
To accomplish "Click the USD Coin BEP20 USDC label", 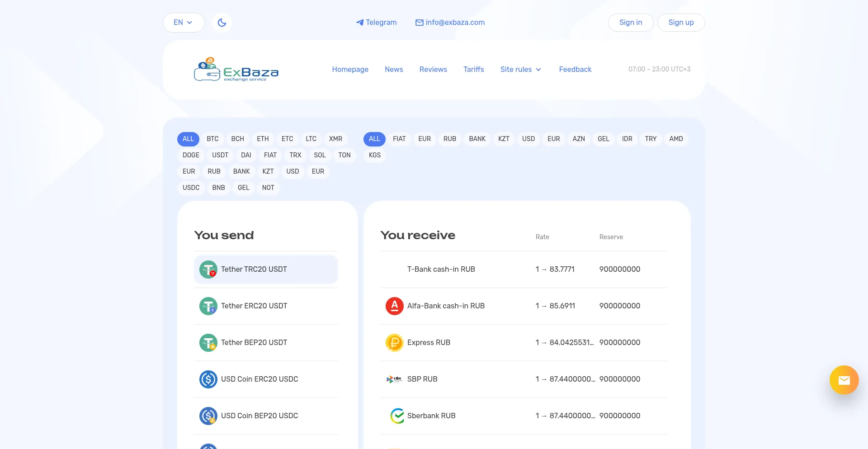I will (259, 416).
